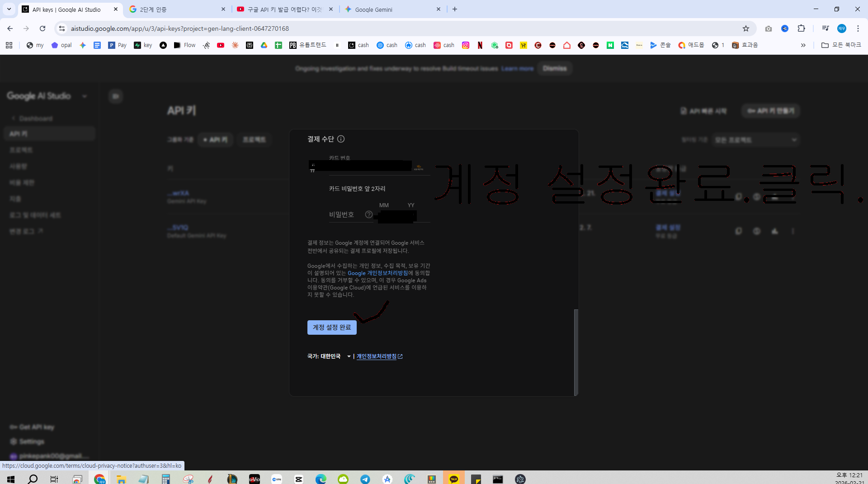Open the KakaoTalk taskbar icon
The height and width of the screenshot is (484, 868).
[454, 479]
